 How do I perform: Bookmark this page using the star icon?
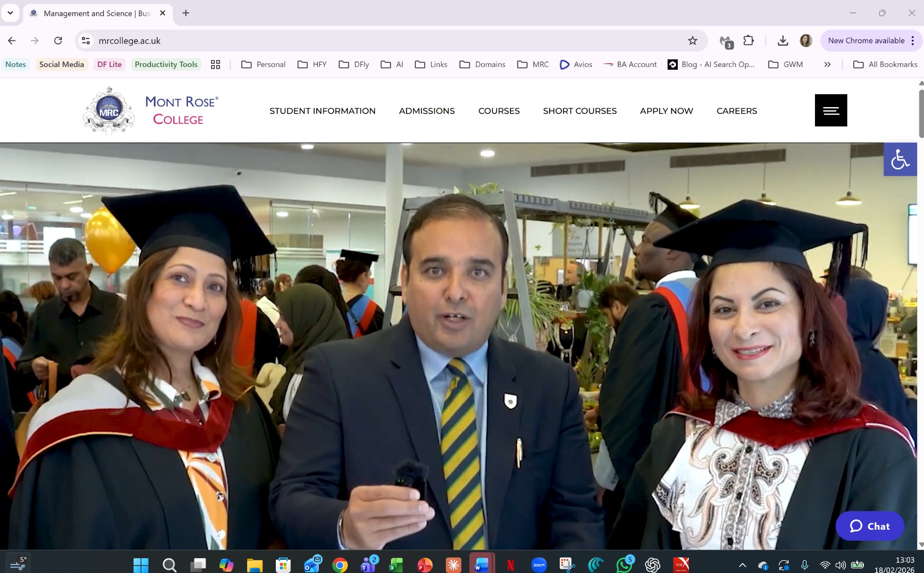pos(692,41)
